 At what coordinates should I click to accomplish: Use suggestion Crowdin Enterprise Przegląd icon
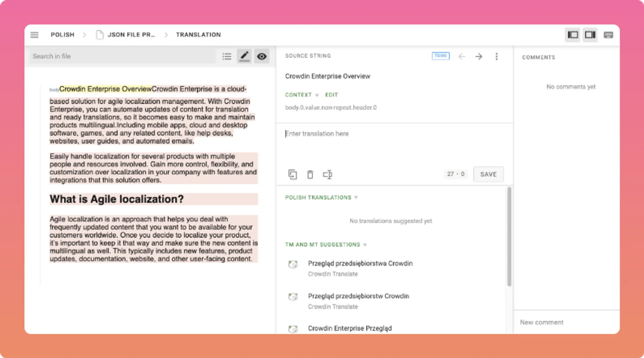[x=293, y=329]
